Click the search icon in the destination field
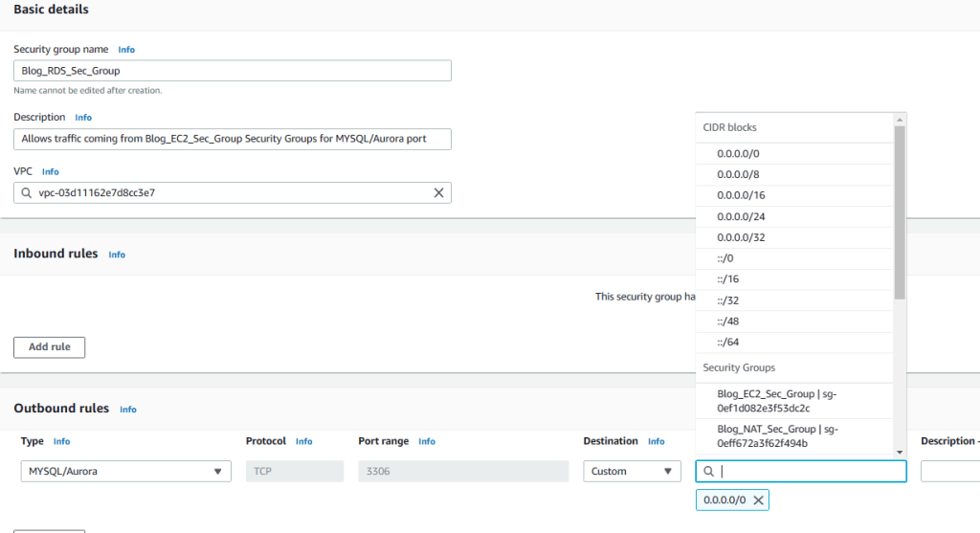Image resolution: width=980 pixels, height=533 pixels. coord(708,472)
